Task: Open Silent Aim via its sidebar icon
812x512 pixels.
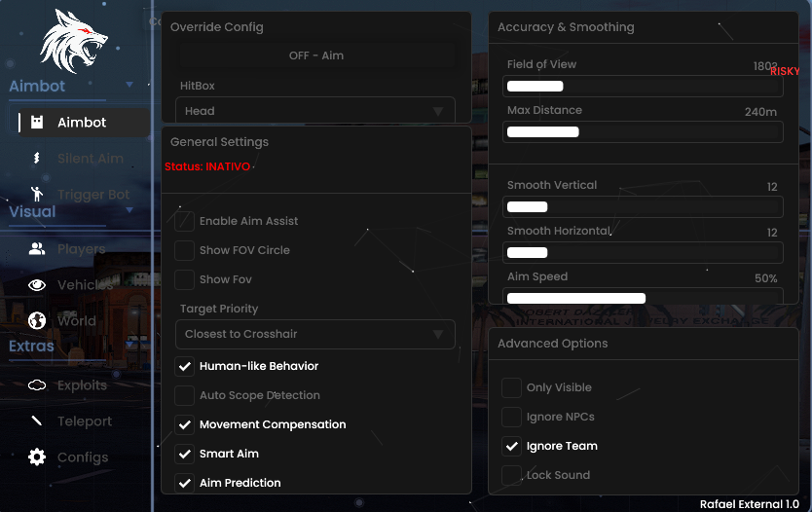Action: pos(37,159)
